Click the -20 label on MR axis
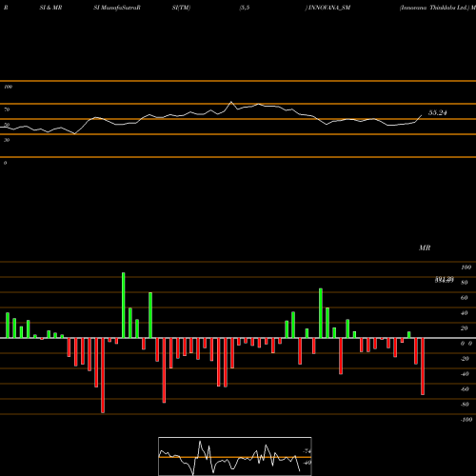Viewport: 476px width, 476px height. tap(465, 359)
